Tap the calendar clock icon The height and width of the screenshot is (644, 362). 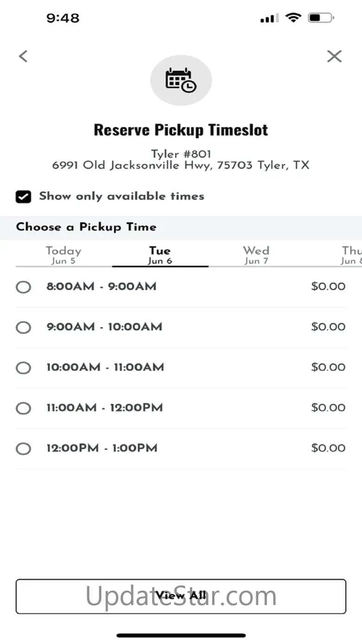point(181,80)
